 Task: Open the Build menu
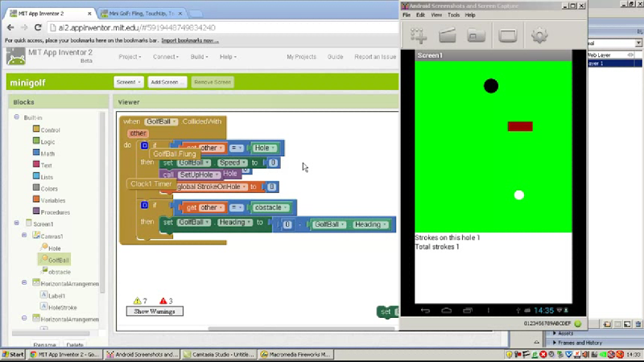pyautogui.click(x=199, y=56)
